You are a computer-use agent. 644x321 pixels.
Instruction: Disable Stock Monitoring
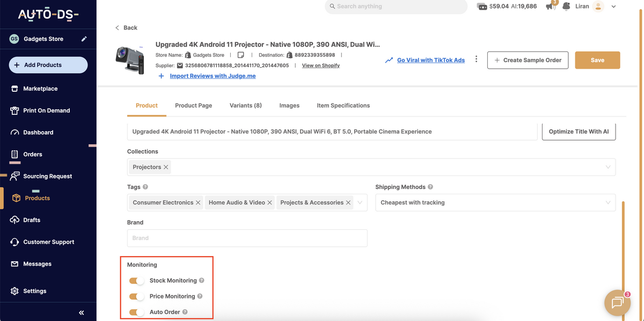(x=136, y=280)
